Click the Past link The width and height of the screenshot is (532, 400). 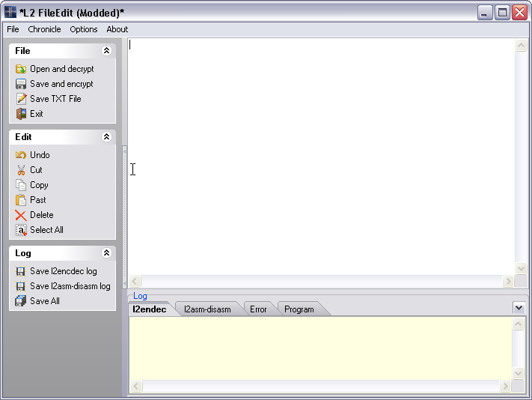click(37, 200)
